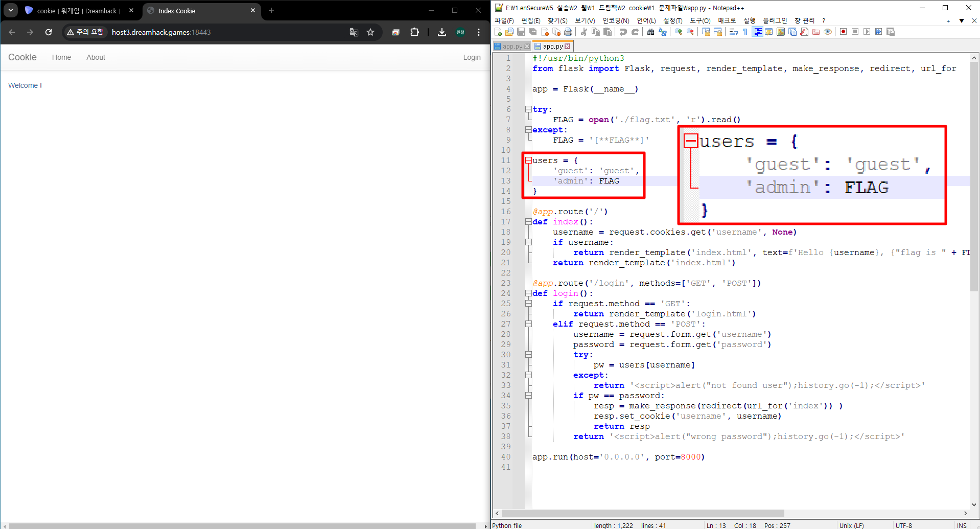Open Chrome downloads icon
This screenshot has height=529, width=980.
pos(442,32)
